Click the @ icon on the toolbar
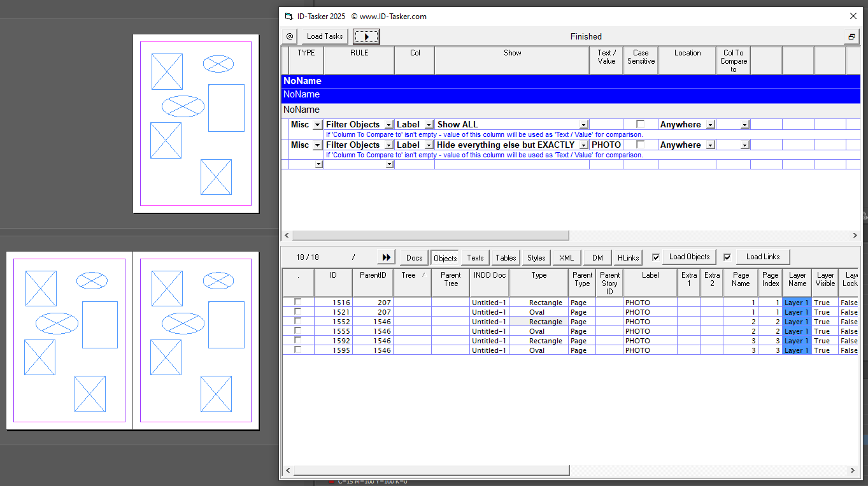868x486 pixels. pyautogui.click(x=289, y=36)
